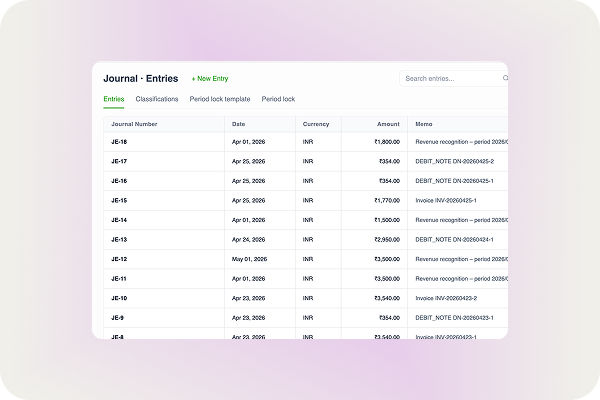600x400 pixels.
Task: Click memo Invoice INV-20260425-1
Action: point(446,200)
